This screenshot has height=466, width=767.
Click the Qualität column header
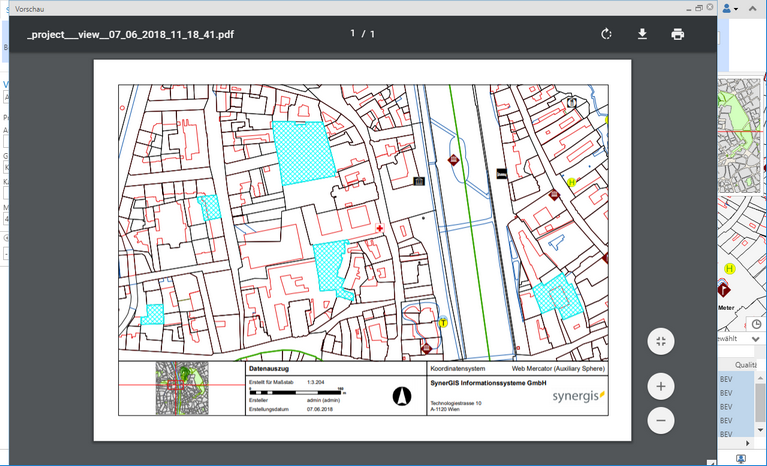coord(745,365)
